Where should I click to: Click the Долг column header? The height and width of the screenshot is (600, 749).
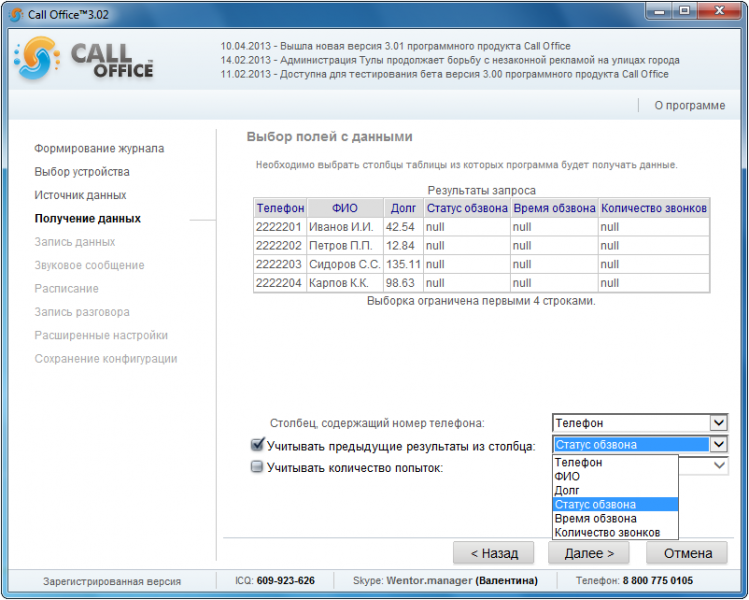tap(403, 208)
